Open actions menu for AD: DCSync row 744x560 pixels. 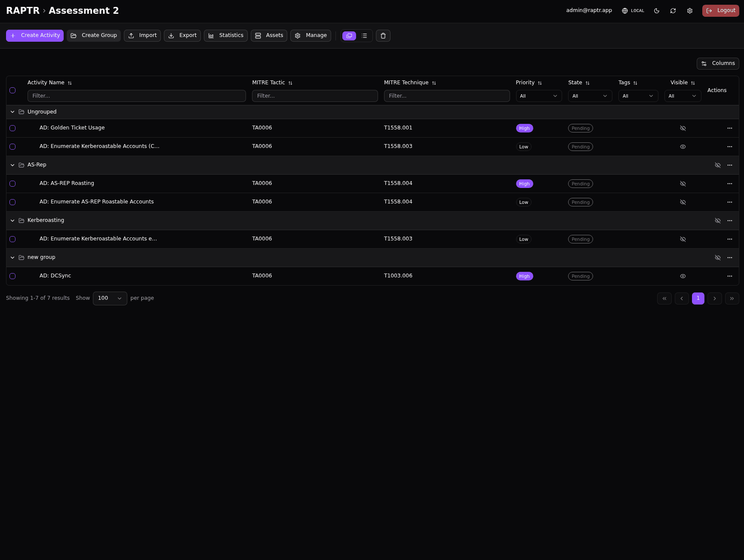tap(729, 276)
